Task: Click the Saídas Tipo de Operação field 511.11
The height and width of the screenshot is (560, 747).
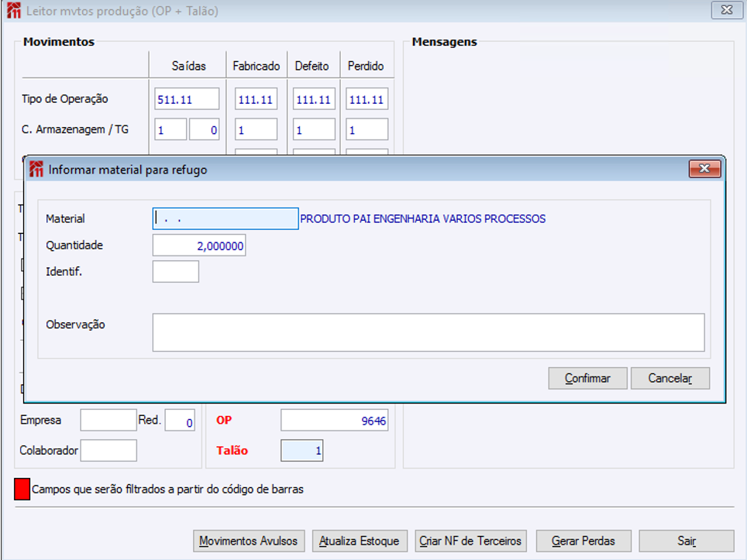Action: [187, 99]
